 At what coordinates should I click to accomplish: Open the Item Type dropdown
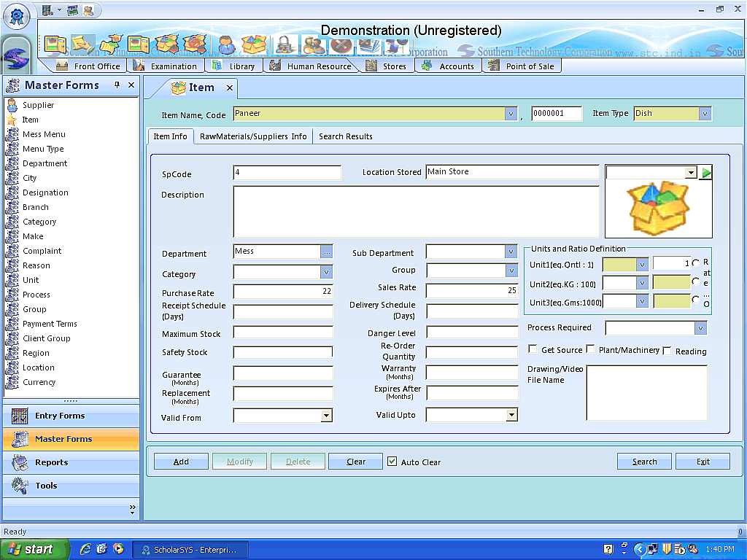point(705,114)
